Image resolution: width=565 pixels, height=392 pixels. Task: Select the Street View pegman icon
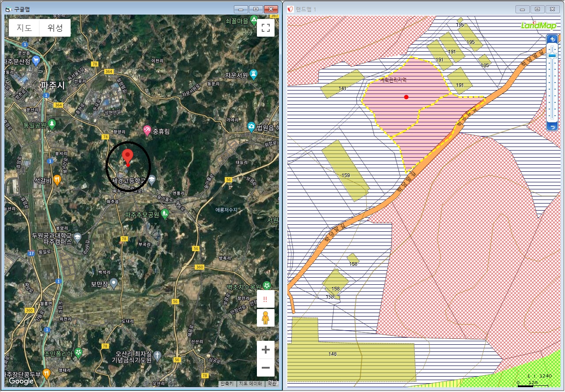[265, 318]
